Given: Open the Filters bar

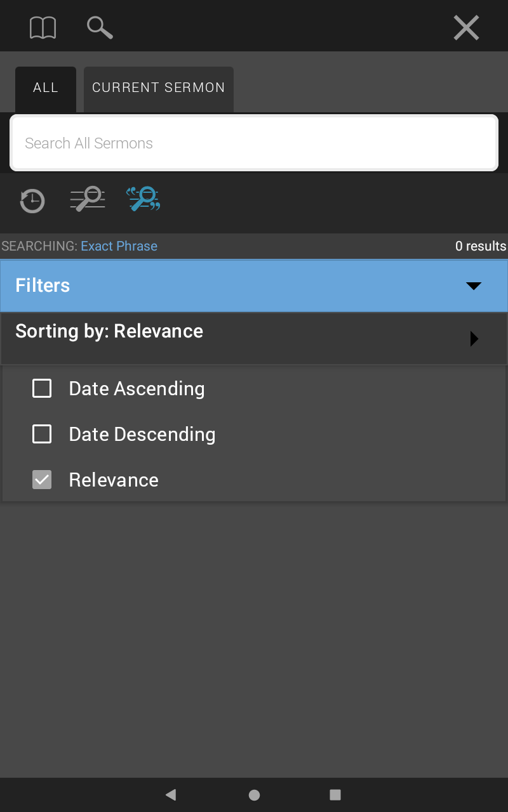Looking at the screenshot, I should 254,285.
